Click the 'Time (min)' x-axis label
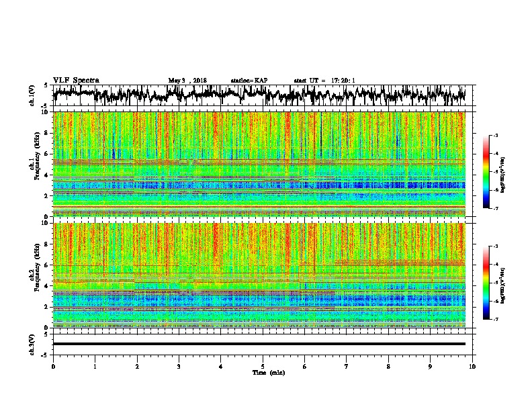The width and height of the screenshot is (532, 411). pos(269,373)
